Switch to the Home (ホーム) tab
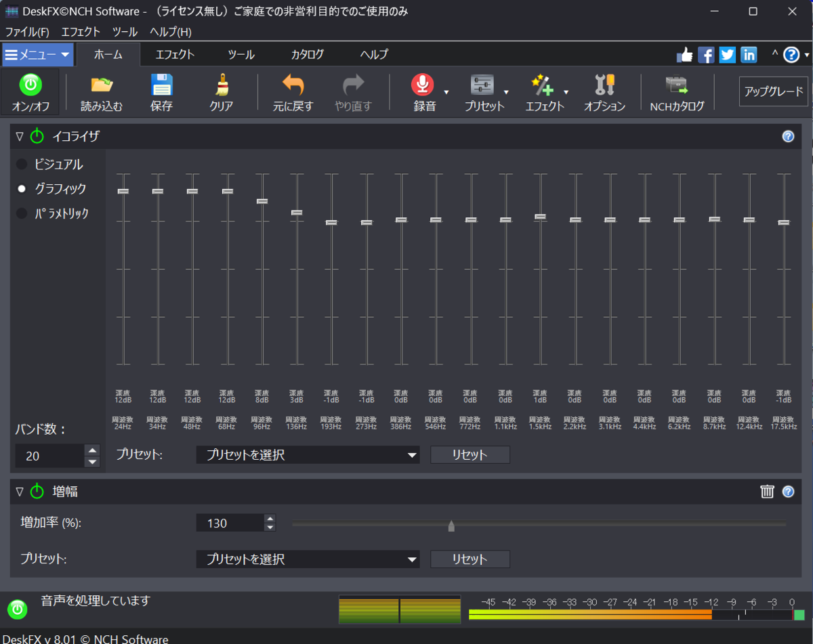Image resolution: width=813 pixels, height=644 pixels. pyautogui.click(x=108, y=55)
